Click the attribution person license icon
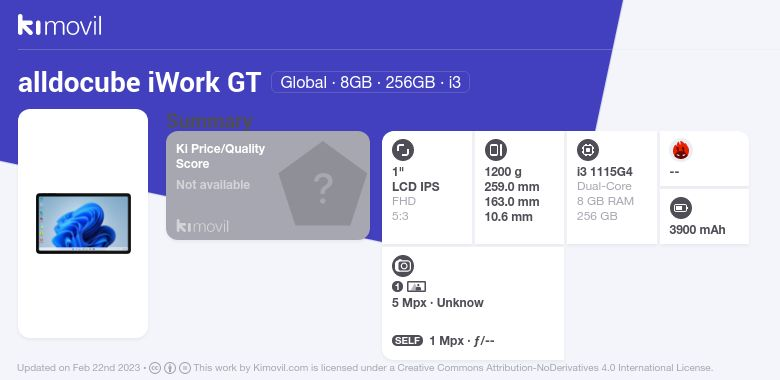 pyautogui.click(x=170, y=368)
